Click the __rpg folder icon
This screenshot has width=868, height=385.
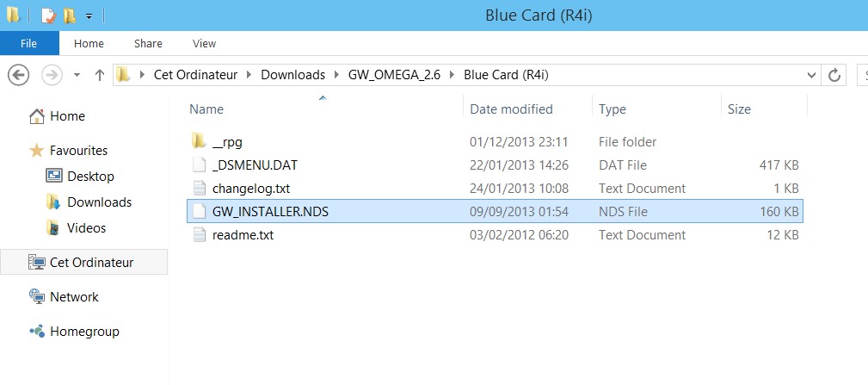point(200,142)
